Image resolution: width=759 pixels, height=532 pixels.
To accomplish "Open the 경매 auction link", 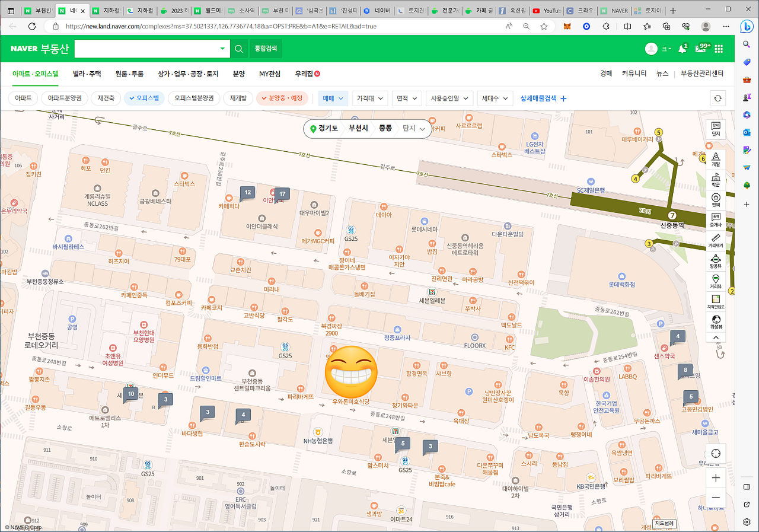I will point(605,74).
